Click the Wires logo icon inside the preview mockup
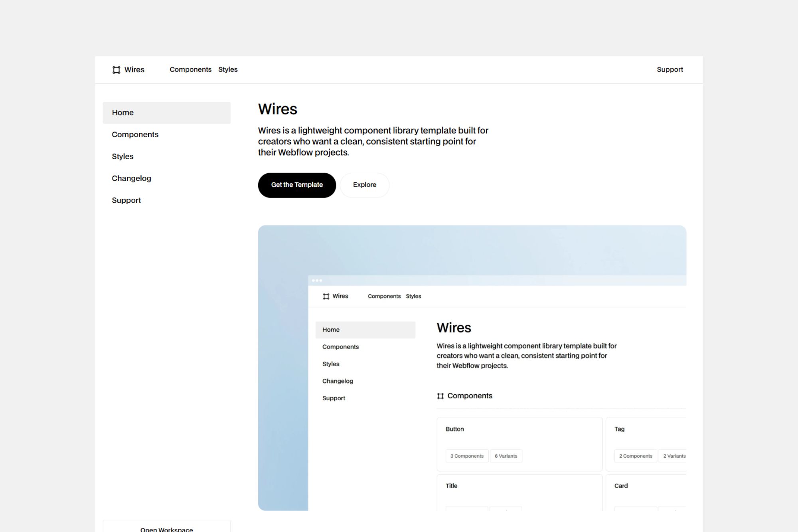Screen dimensions: 798x532 326,296
